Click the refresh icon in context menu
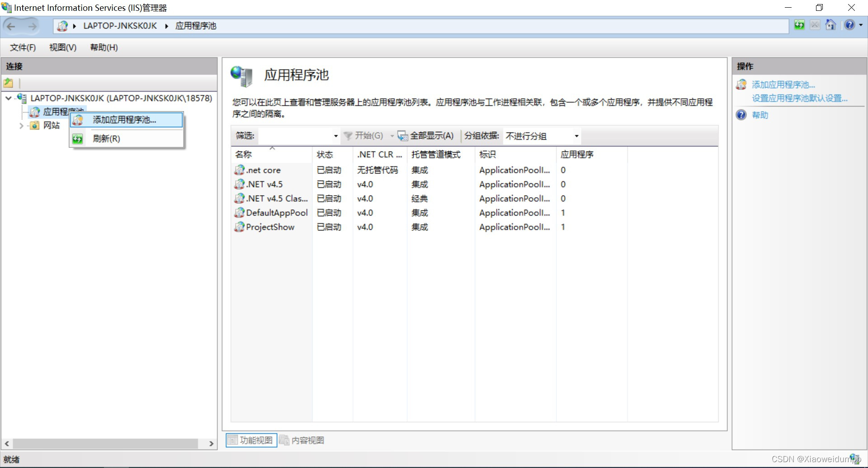The height and width of the screenshot is (468, 868). (x=78, y=139)
